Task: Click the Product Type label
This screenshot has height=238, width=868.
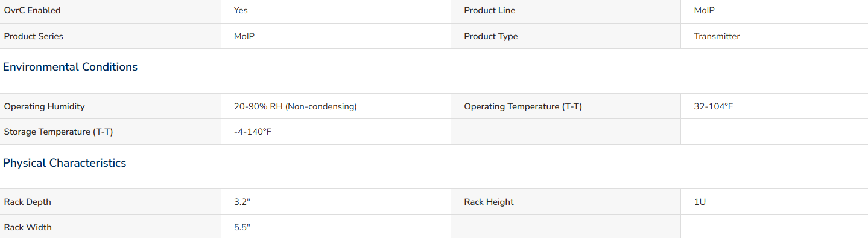Action: 491,36
